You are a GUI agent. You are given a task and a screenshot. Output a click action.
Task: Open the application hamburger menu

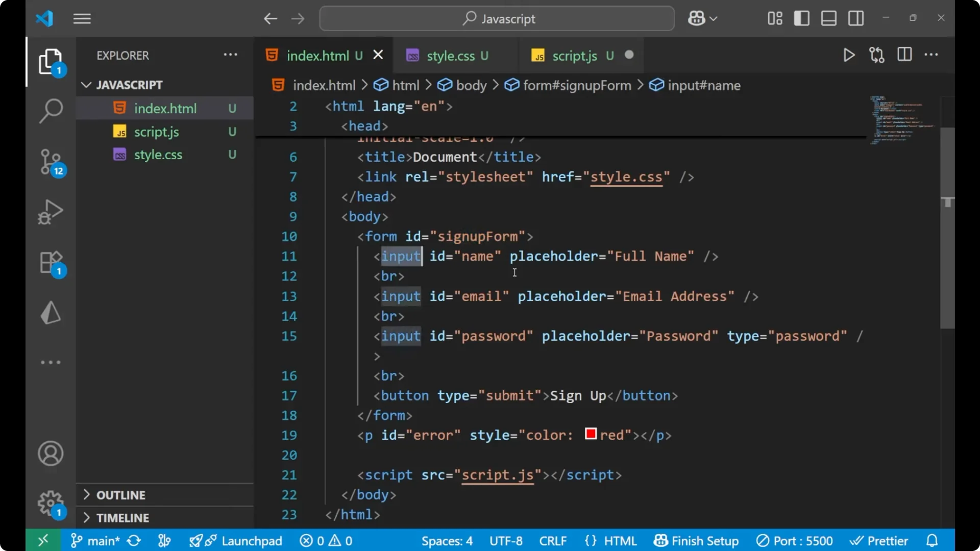click(x=82, y=18)
